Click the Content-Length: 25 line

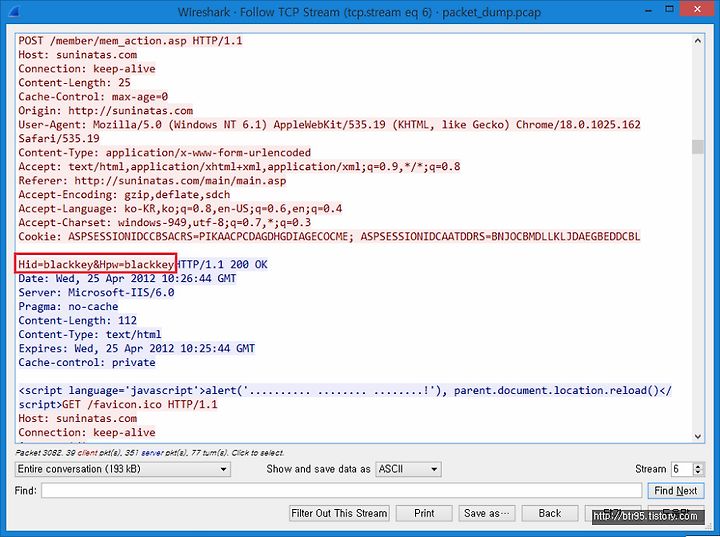(x=74, y=83)
